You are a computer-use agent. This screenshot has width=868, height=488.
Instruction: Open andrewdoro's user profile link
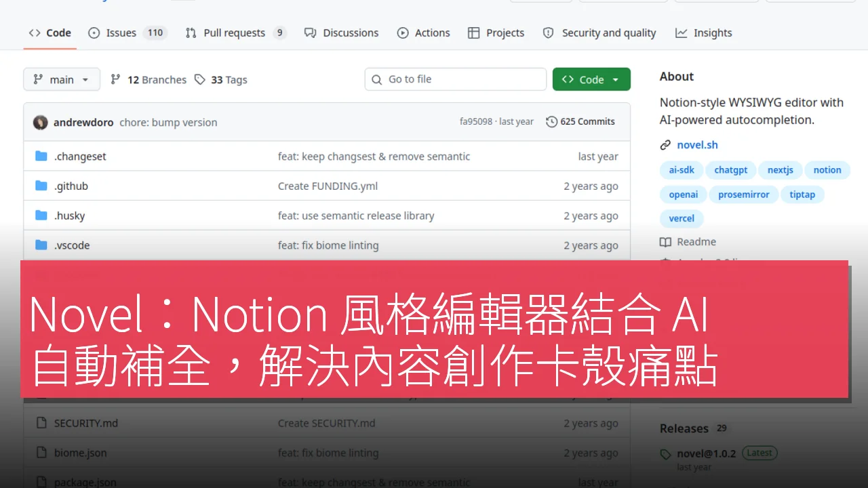83,122
